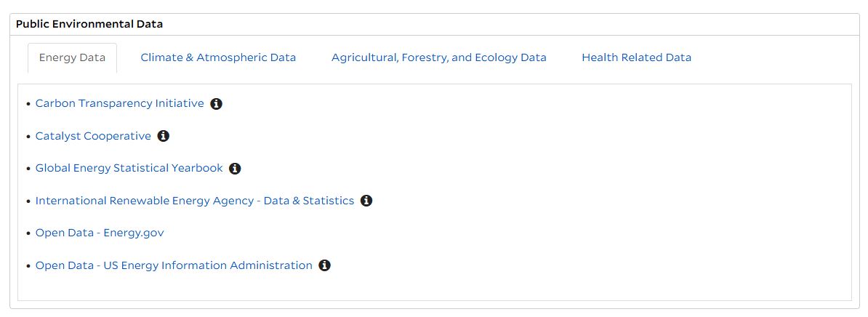
Task: Open Agricultural, Forestry, and Ecology Data tab
Action: 438,57
